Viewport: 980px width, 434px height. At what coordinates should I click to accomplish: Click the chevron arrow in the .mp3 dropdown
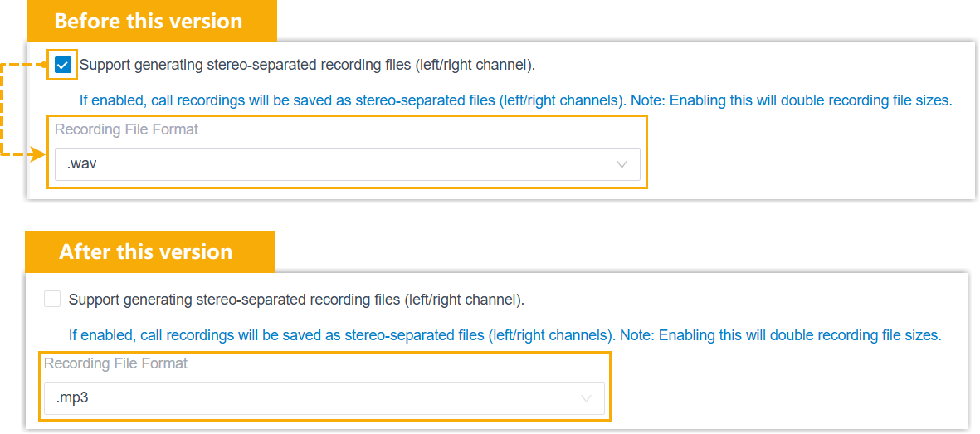(x=587, y=398)
